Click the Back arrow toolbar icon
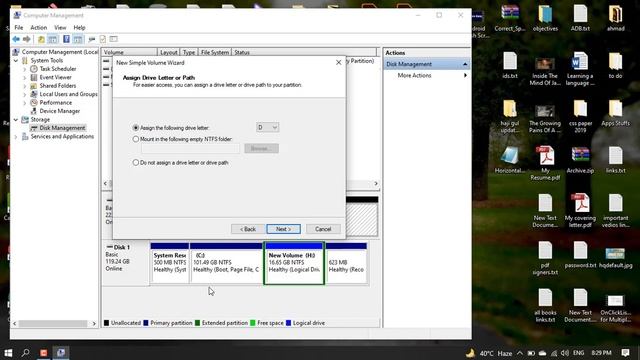Screen dimensions: 640x360 tap(16, 39)
